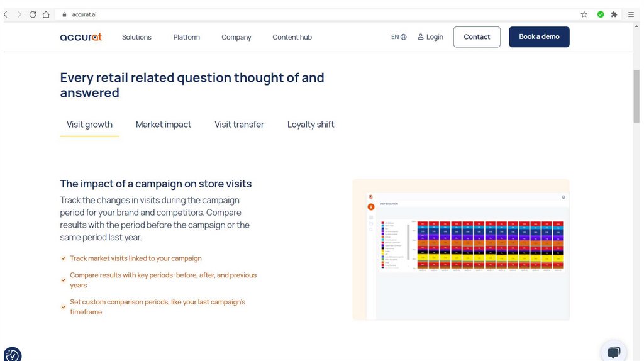This screenshot has height=361, width=644.
Task: Open the extensions puzzle icon
Action: (614, 14)
